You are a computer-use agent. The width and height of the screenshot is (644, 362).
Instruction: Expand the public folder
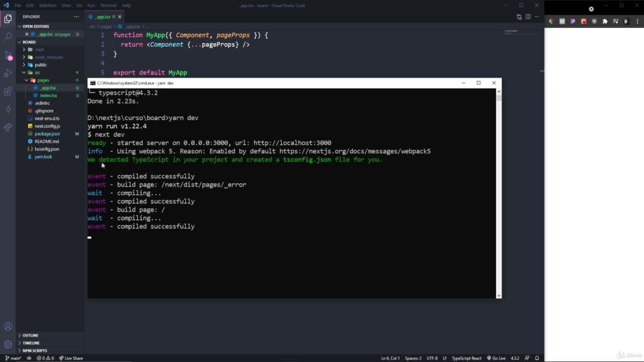[x=41, y=65]
